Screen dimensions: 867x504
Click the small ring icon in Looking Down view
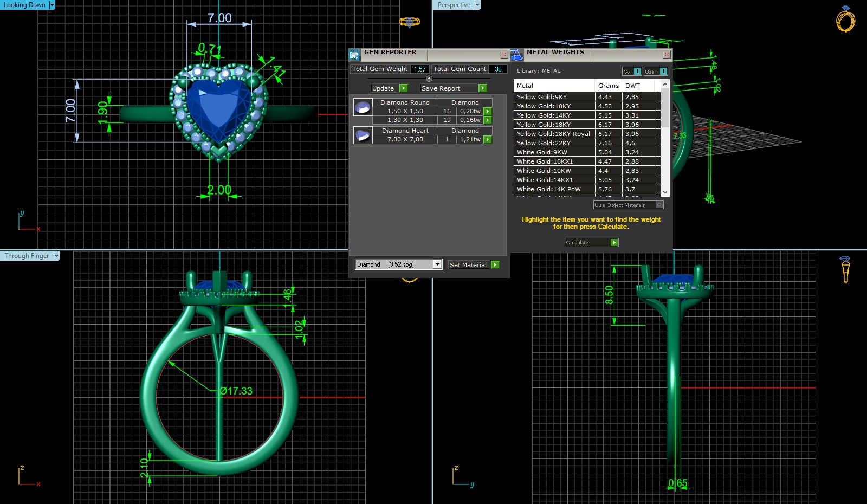[410, 22]
